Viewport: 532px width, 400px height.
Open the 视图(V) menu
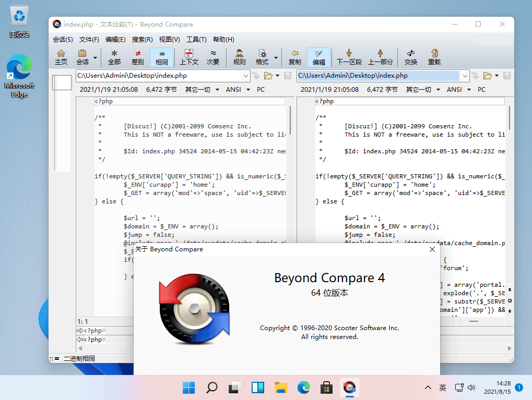(x=169, y=39)
